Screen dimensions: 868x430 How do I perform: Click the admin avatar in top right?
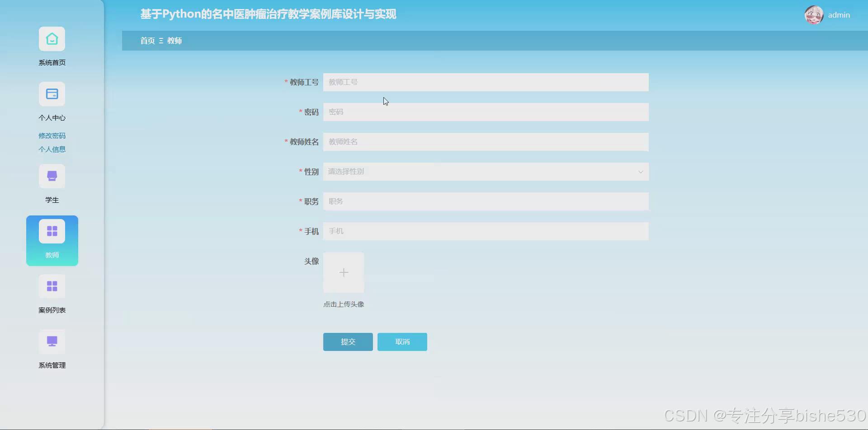coord(814,14)
